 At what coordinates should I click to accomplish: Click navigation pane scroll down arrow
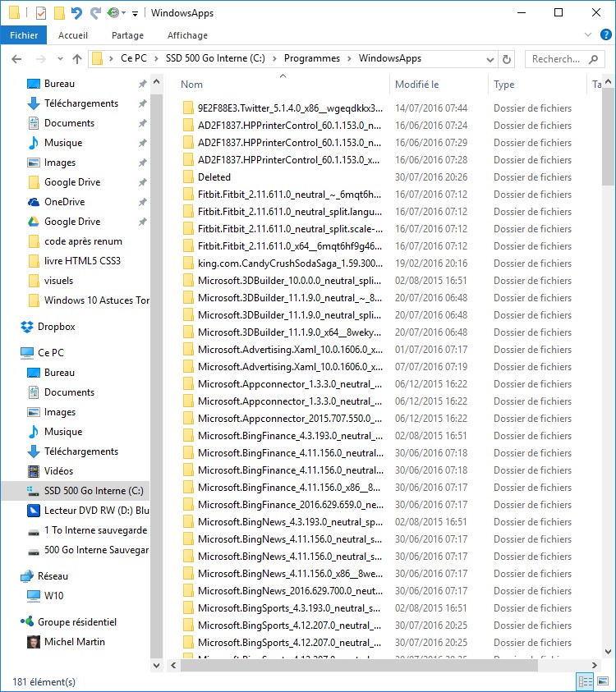[x=156, y=665]
